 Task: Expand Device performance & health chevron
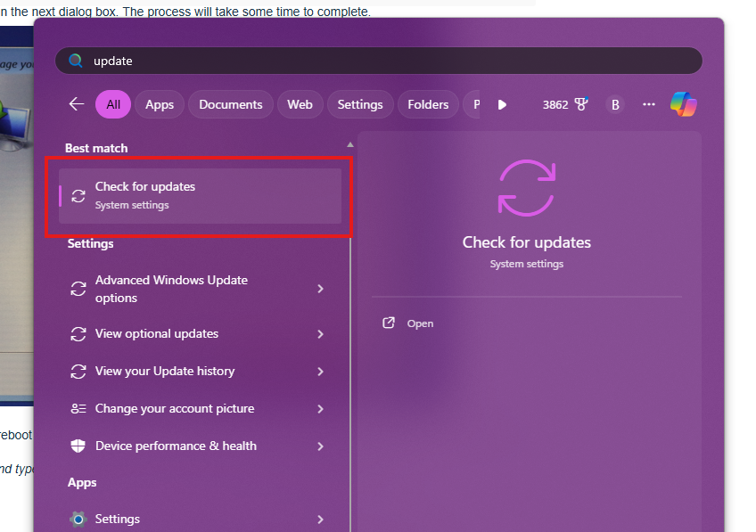tap(320, 446)
